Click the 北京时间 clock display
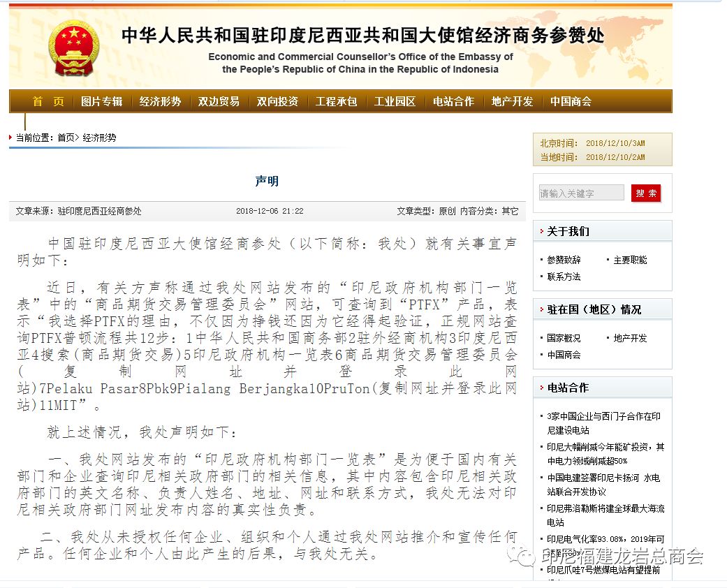 pos(592,143)
